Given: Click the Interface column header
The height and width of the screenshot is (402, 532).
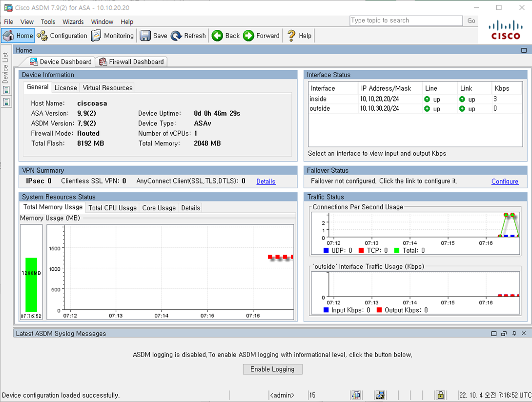Looking at the screenshot, I should (x=333, y=88).
